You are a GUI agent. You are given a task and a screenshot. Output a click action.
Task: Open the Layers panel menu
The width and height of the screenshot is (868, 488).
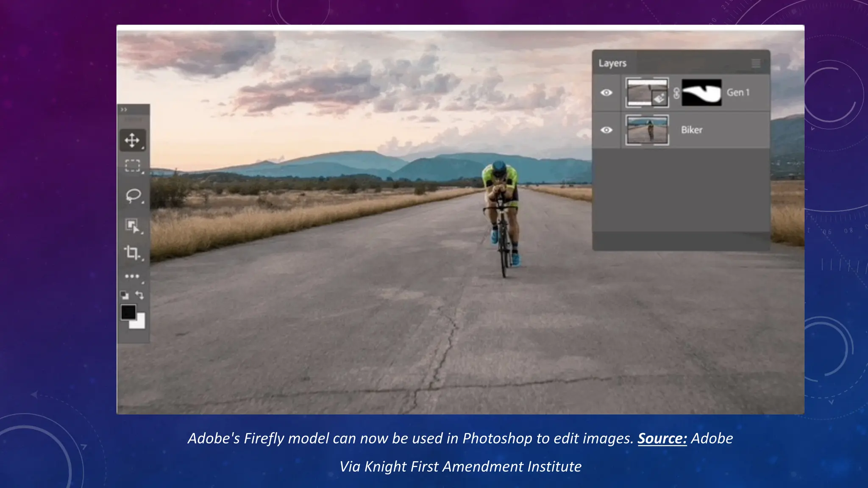tap(756, 64)
